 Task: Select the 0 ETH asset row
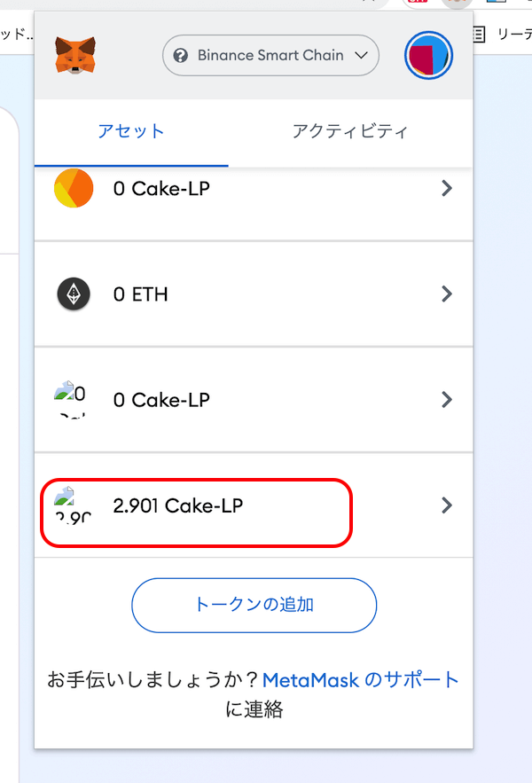254,294
